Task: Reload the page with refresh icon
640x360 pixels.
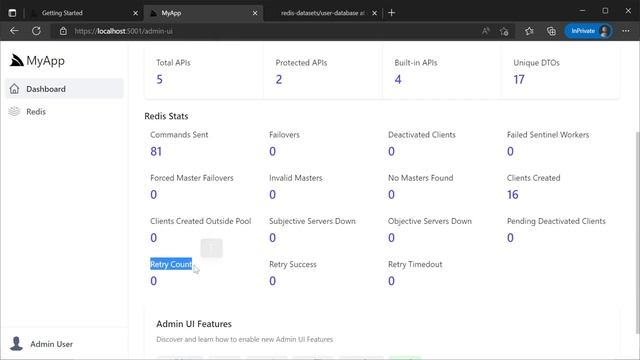Action: [36, 31]
